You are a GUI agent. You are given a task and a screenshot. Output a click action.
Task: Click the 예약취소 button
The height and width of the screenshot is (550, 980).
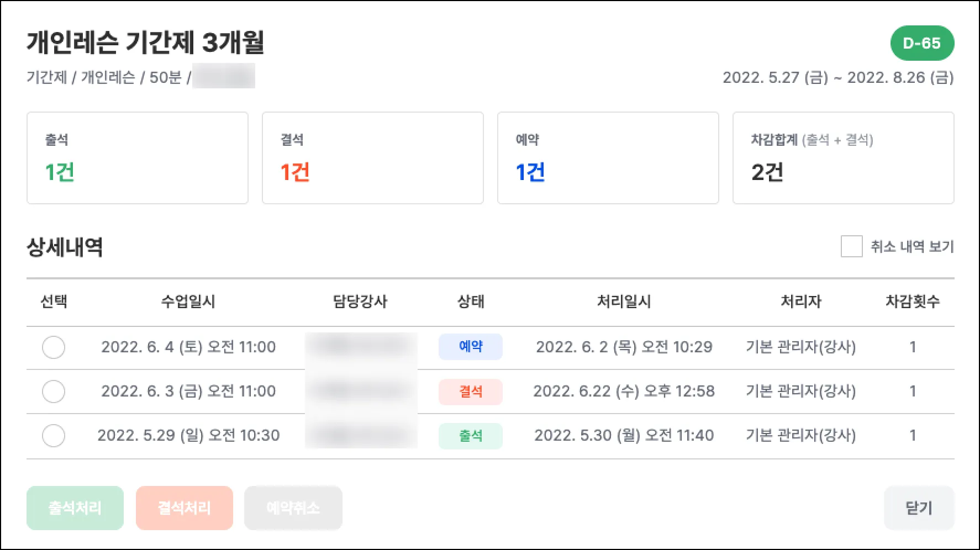(293, 508)
